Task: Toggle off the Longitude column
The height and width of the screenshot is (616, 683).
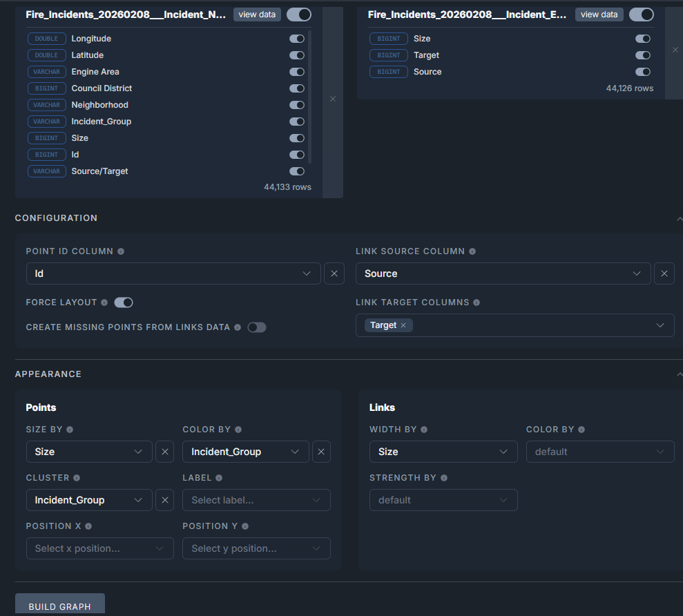Action: 297,39
